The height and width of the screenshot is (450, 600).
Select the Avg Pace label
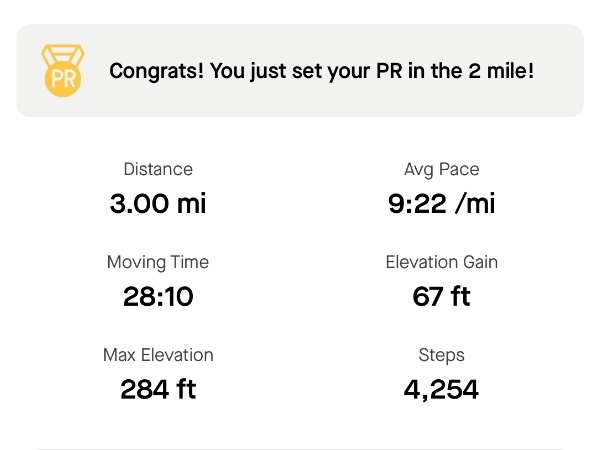442,170
